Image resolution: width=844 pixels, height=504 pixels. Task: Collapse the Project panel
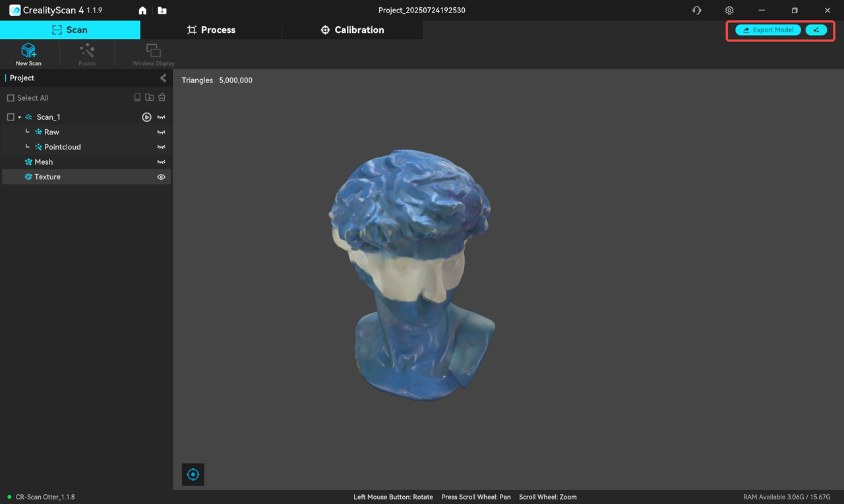[163, 78]
